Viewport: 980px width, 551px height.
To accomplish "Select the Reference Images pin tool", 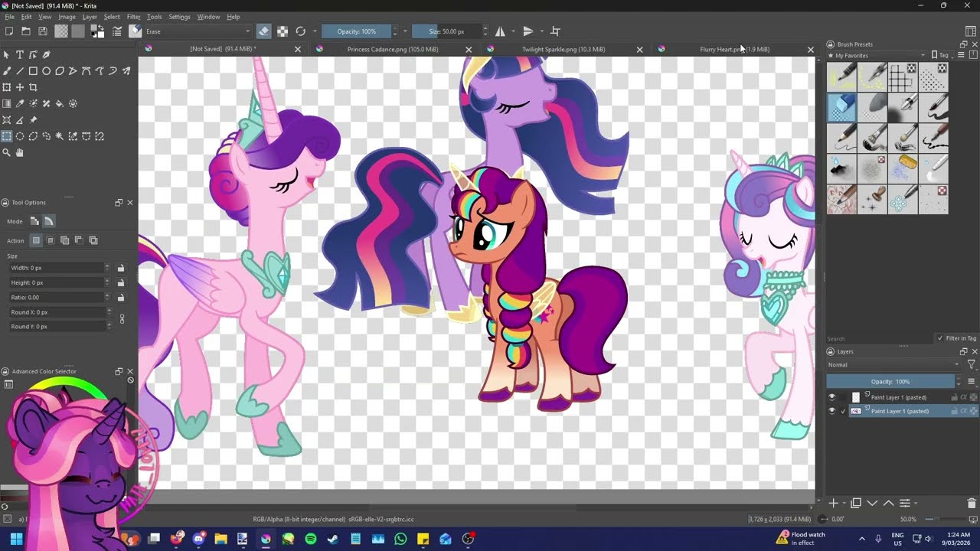I will 33,120.
